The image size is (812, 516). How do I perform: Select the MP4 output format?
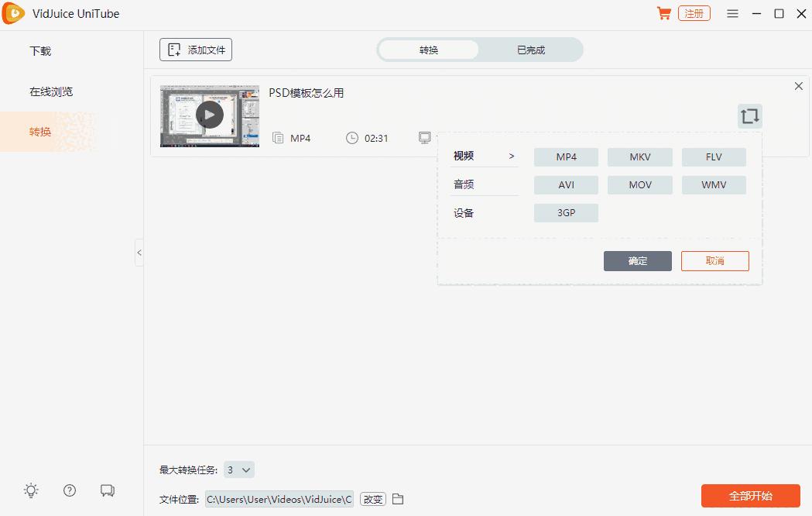point(566,157)
